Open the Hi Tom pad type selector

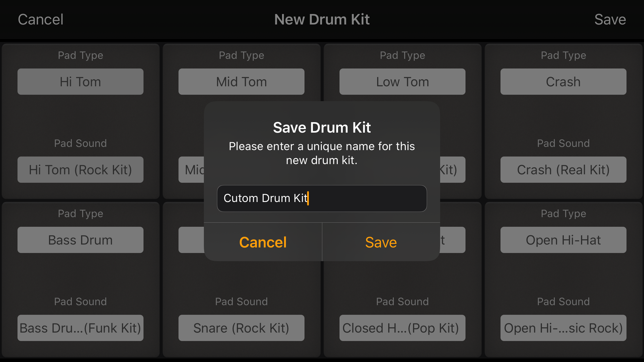point(80,82)
